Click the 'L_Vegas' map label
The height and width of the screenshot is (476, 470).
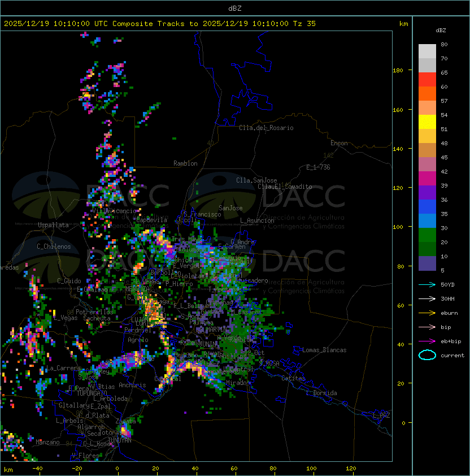tap(66, 318)
